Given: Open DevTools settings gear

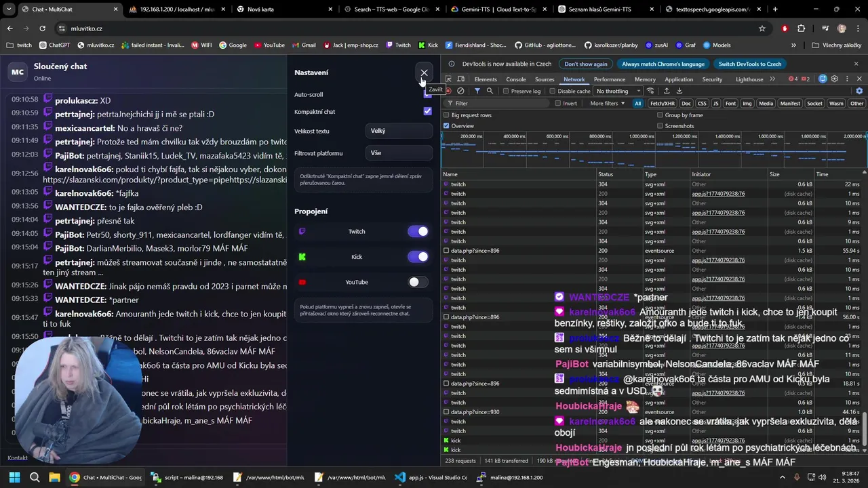Looking at the screenshot, I should point(835,79).
